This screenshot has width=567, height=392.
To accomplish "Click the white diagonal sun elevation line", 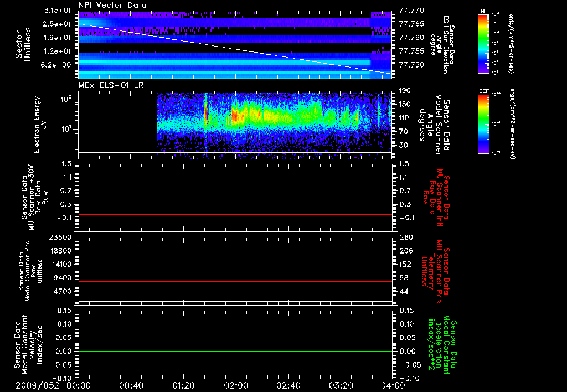I will [235, 49].
